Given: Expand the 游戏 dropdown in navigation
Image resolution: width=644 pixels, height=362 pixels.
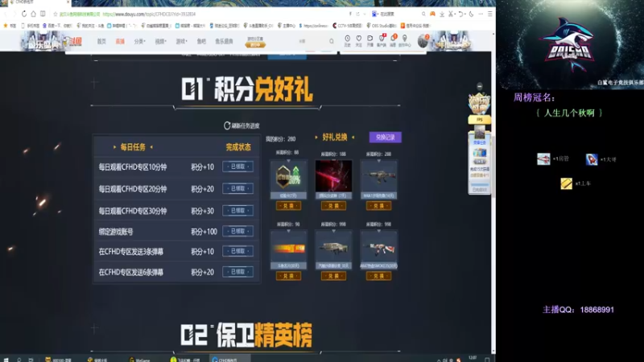Looking at the screenshot, I should coord(182,42).
